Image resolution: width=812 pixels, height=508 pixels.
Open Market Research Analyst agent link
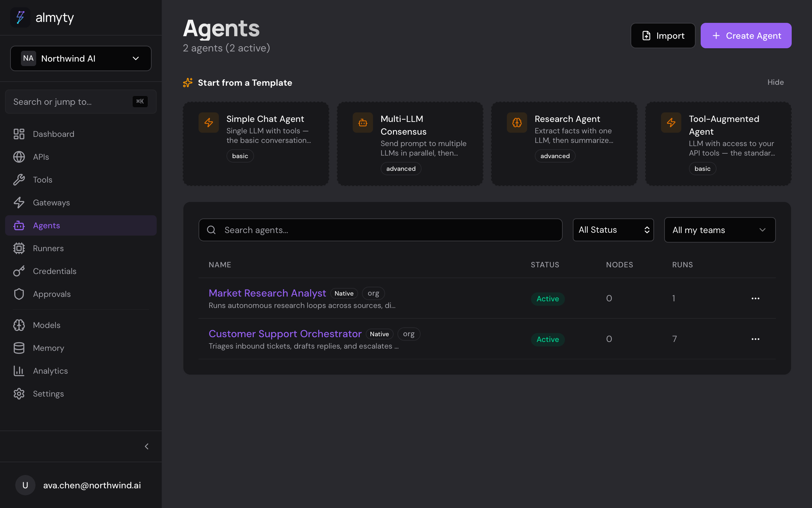267,293
